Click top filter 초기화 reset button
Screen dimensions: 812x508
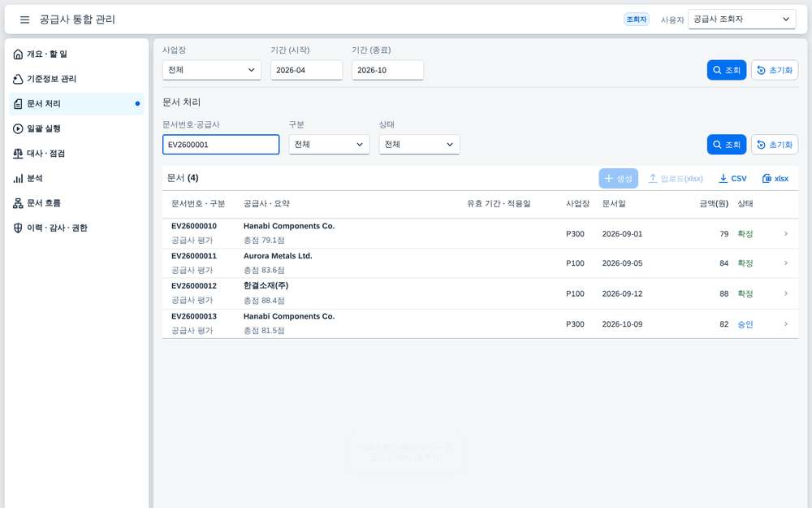[x=775, y=70]
